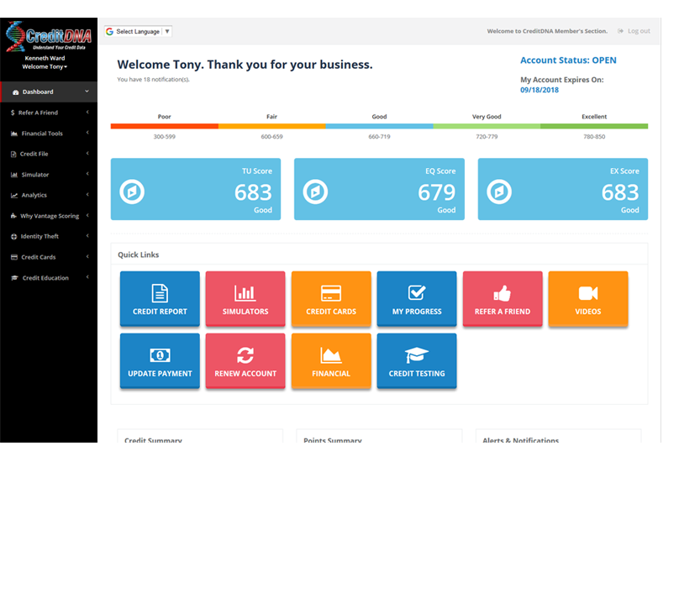Open the Select Language dropdown
The image size is (700, 614).
pos(139,32)
